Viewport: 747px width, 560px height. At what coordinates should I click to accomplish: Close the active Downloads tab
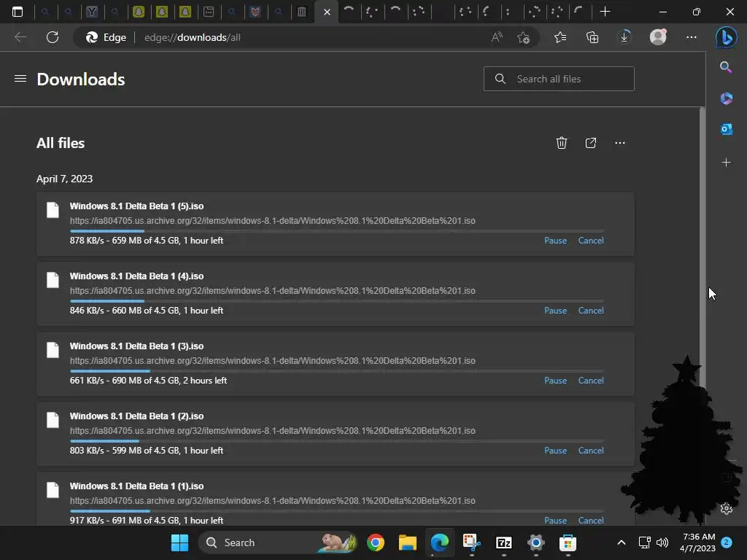[327, 12]
